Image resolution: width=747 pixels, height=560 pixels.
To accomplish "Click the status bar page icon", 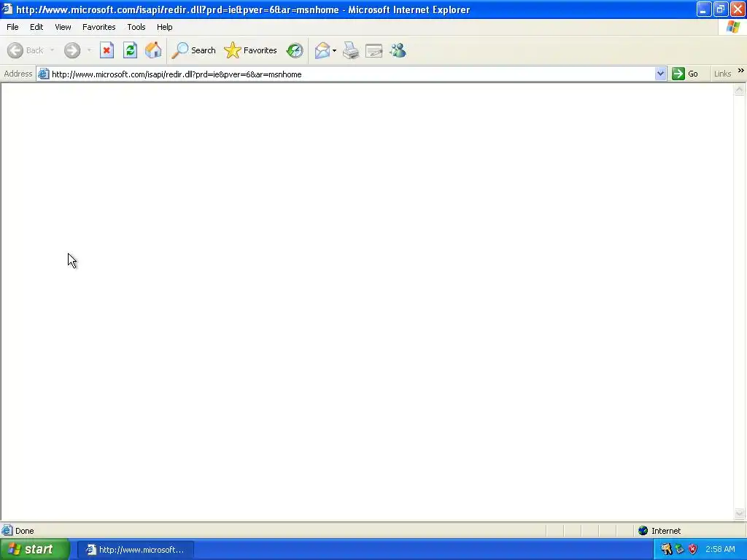I will pyautogui.click(x=7, y=531).
